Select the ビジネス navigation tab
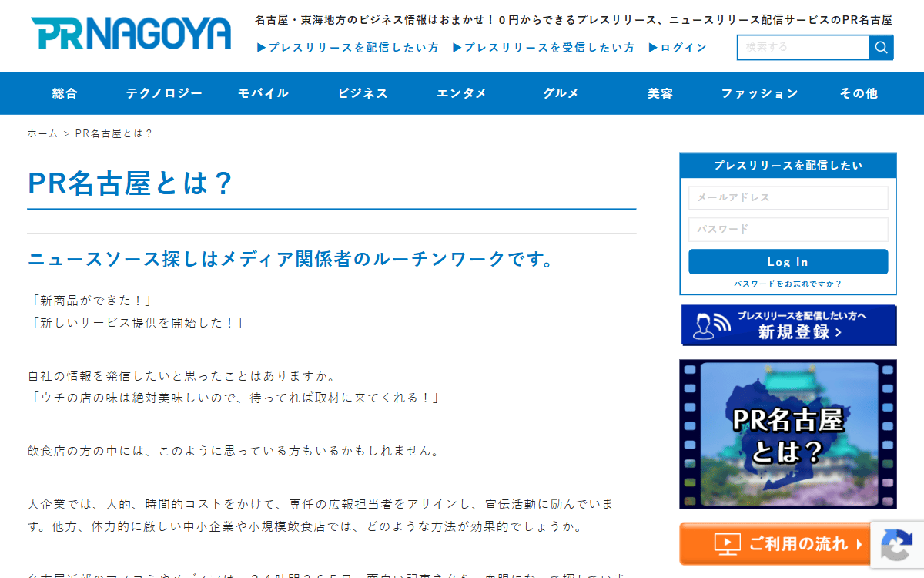The image size is (924, 578). point(363,93)
